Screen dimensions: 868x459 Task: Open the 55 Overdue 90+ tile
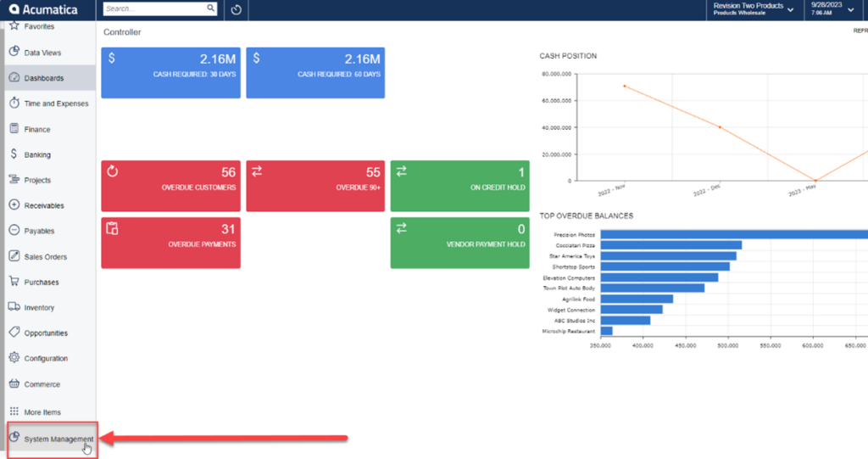315,186
